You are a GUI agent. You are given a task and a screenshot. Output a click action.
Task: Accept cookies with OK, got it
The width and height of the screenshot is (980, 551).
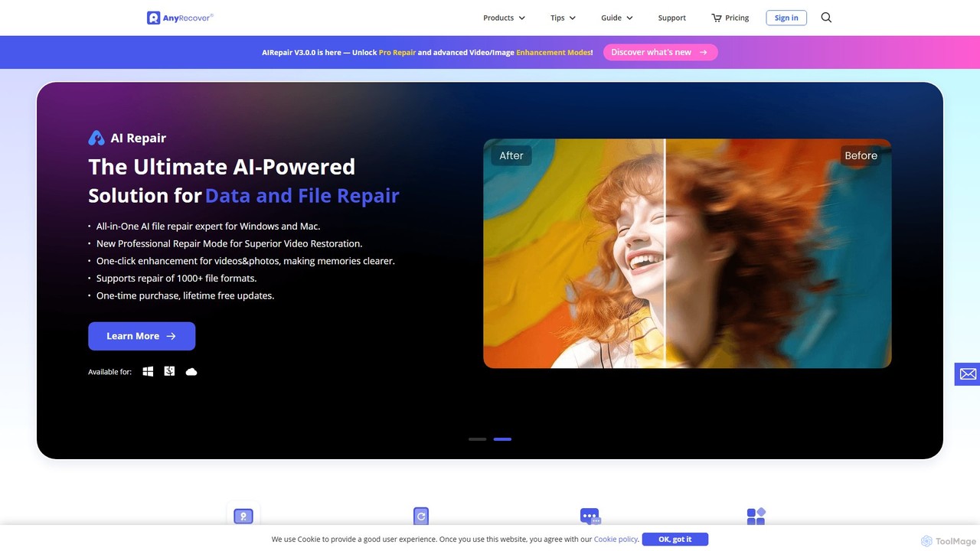[x=675, y=539]
